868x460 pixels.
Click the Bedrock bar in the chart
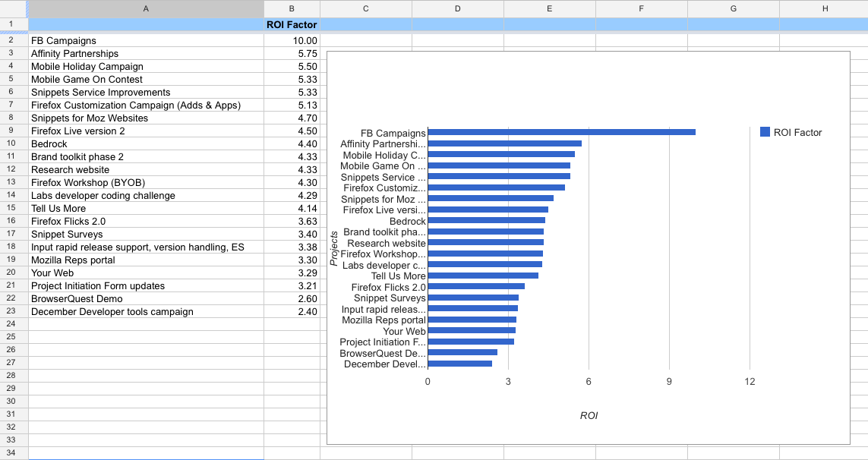tap(486, 220)
